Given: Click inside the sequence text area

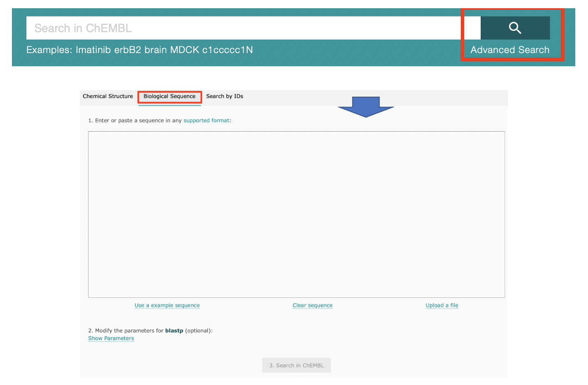Looking at the screenshot, I should click(x=296, y=214).
